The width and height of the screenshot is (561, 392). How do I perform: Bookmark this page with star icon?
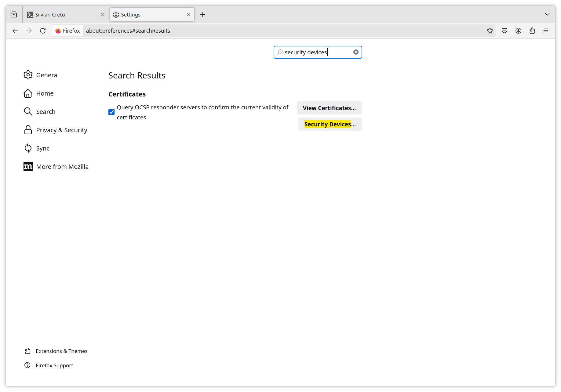[490, 31]
